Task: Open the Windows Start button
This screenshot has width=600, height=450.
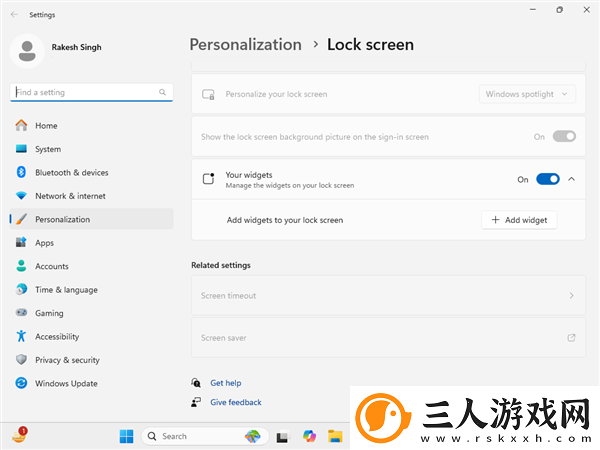Action: coord(126,436)
